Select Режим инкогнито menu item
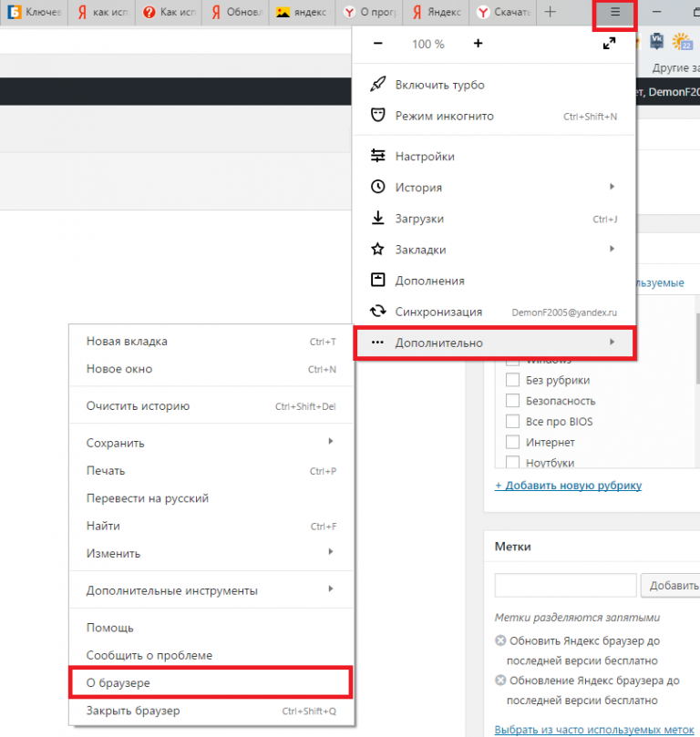Image resolution: width=700 pixels, height=737 pixels. point(494,116)
